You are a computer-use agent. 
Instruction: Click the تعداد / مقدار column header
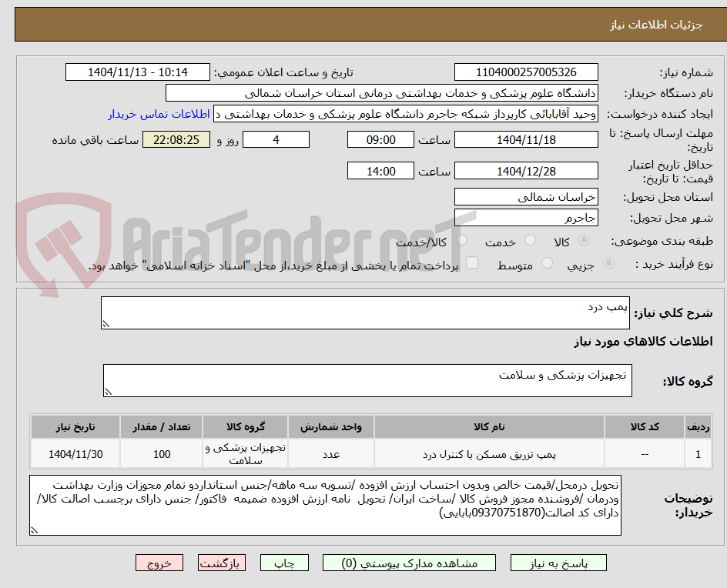162,426
